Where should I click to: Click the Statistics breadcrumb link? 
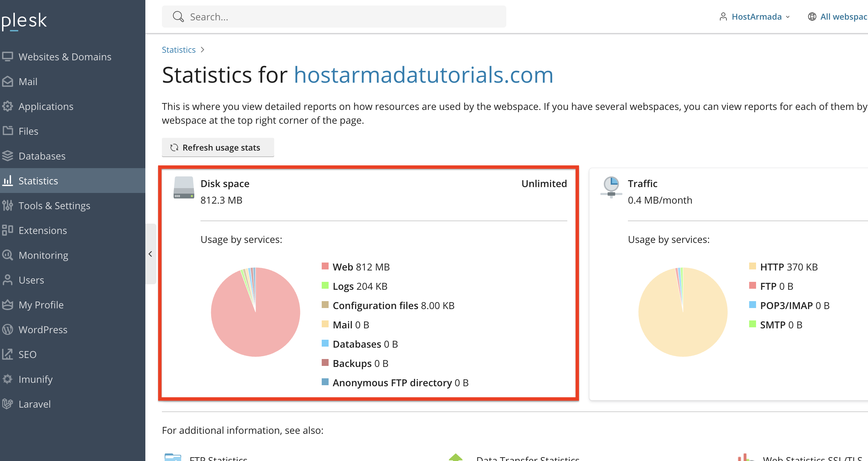coord(179,50)
